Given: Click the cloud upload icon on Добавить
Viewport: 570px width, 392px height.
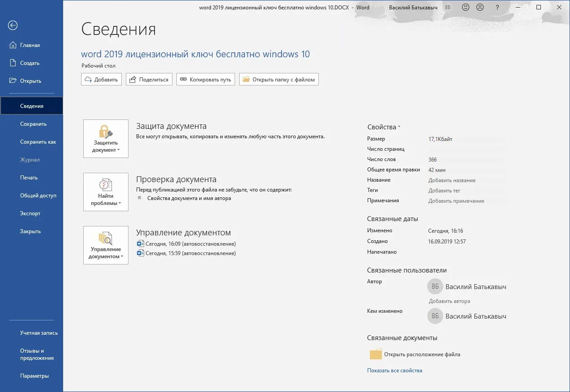Looking at the screenshot, I should 89,80.
